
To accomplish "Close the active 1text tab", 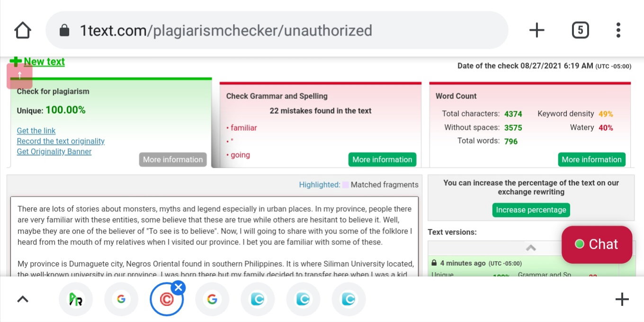I will click(x=178, y=287).
